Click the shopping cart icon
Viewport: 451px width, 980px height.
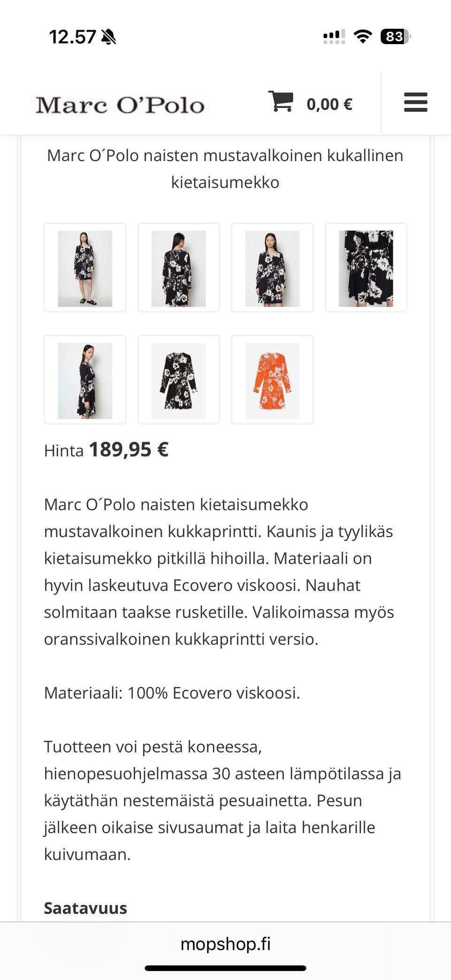tap(280, 102)
